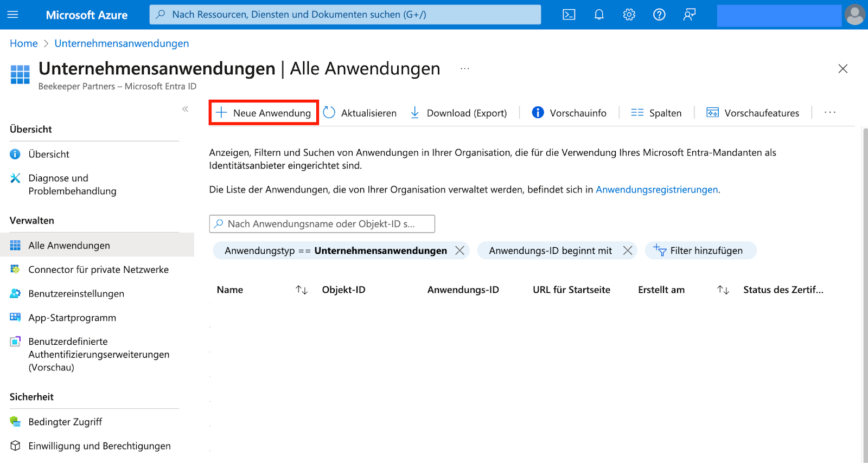Remove Anwendungstyp filter with X
The width and height of the screenshot is (868, 463).
point(459,250)
